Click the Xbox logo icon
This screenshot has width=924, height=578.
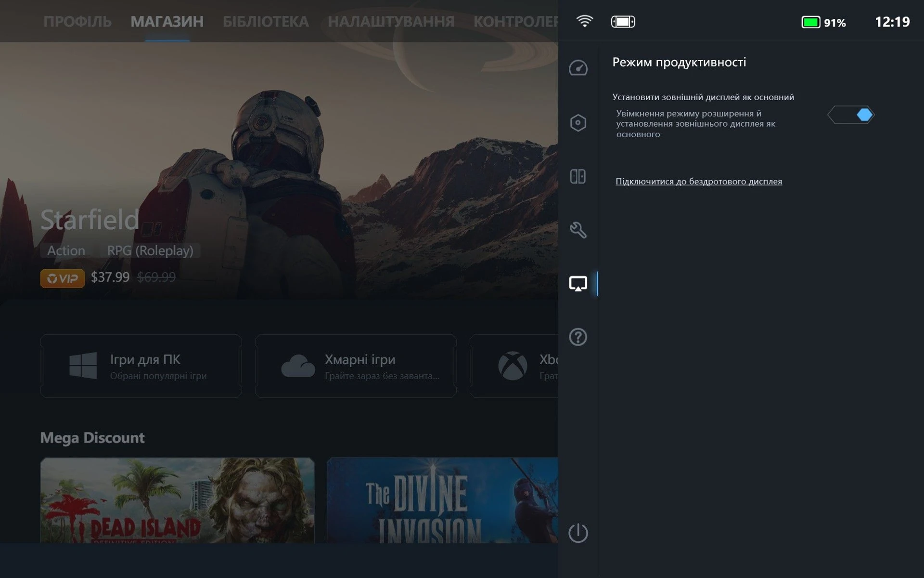(x=513, y=366)
